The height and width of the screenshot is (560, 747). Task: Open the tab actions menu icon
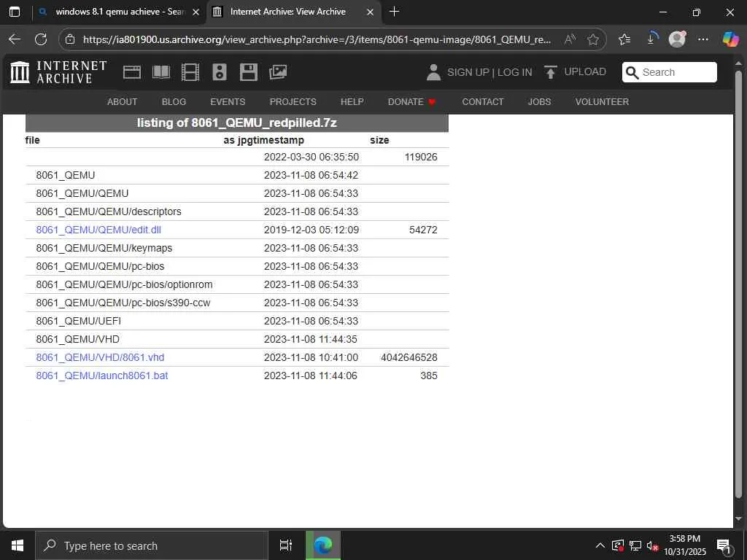15,12
